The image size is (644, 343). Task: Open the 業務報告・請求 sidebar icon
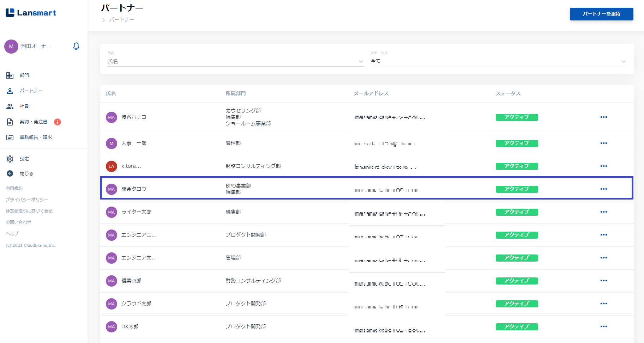[10, 137]
